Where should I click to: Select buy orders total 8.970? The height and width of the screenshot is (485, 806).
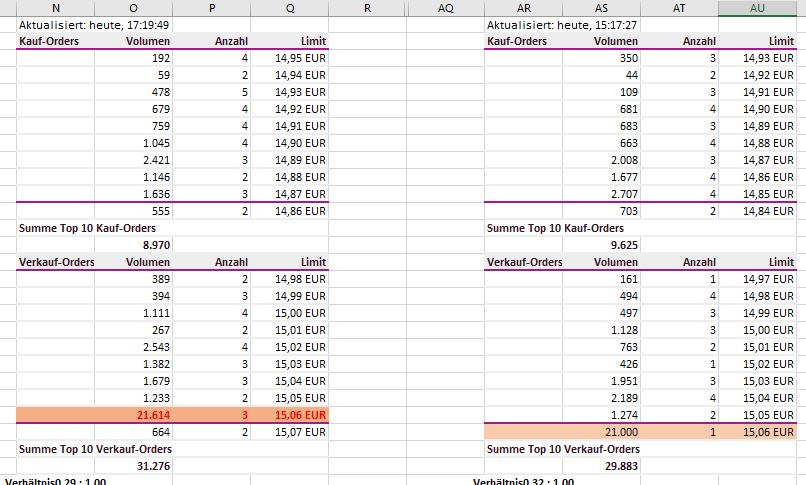133,243
